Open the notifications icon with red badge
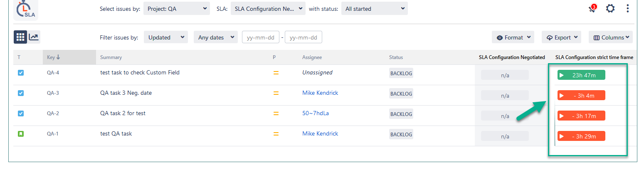The height and width of the screenshot is (170, 644). point(593,8)
